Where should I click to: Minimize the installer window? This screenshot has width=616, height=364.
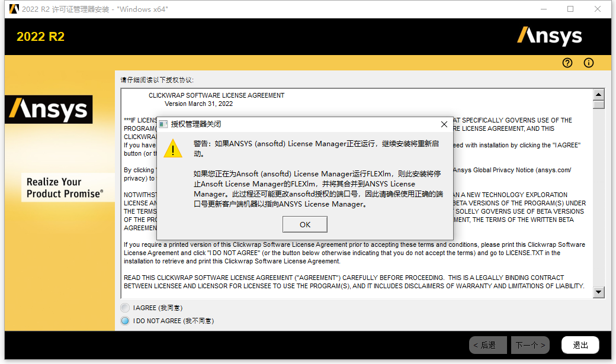click(x=544, y=9)
